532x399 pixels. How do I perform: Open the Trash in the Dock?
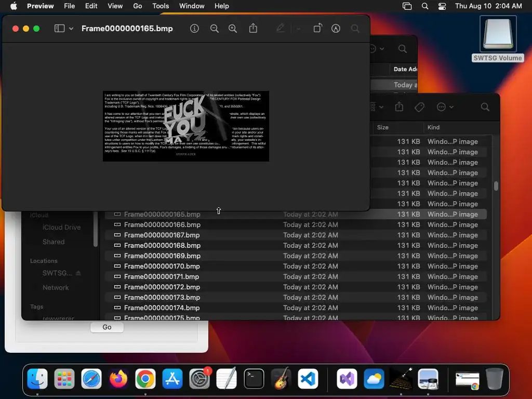495,379
